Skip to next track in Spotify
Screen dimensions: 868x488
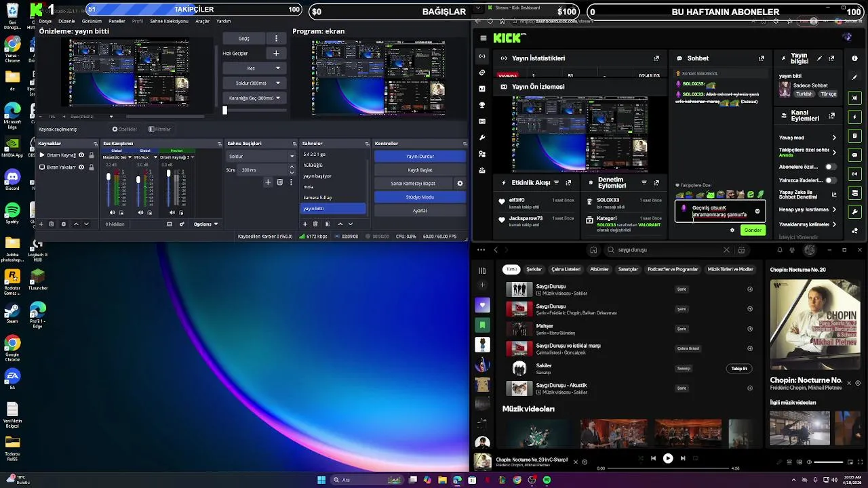683,458
